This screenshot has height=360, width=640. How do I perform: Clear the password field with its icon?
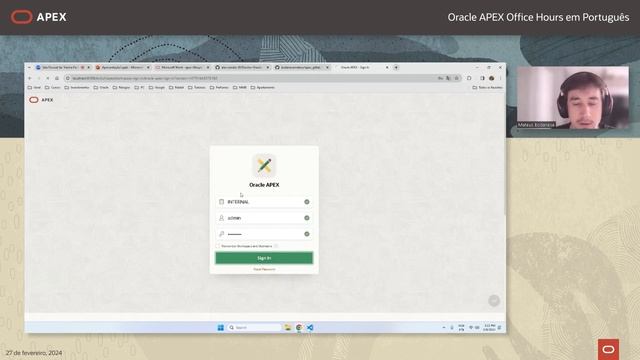[x=307, y=234]
